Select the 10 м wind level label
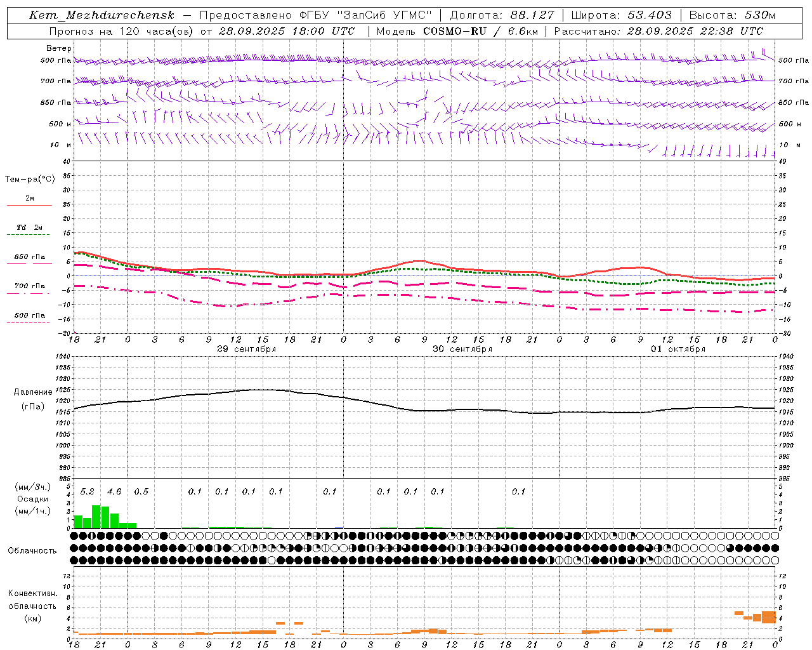This screenshot has width=812, height=650. tap(61, 145)
